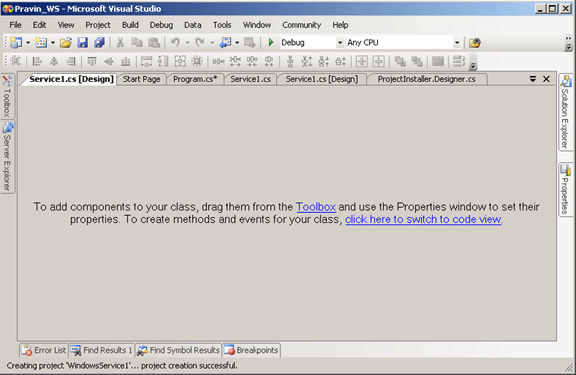This screenshot has height=375, width=576.
Task: Click the Redo arrow icon
Action: point(200,43)
